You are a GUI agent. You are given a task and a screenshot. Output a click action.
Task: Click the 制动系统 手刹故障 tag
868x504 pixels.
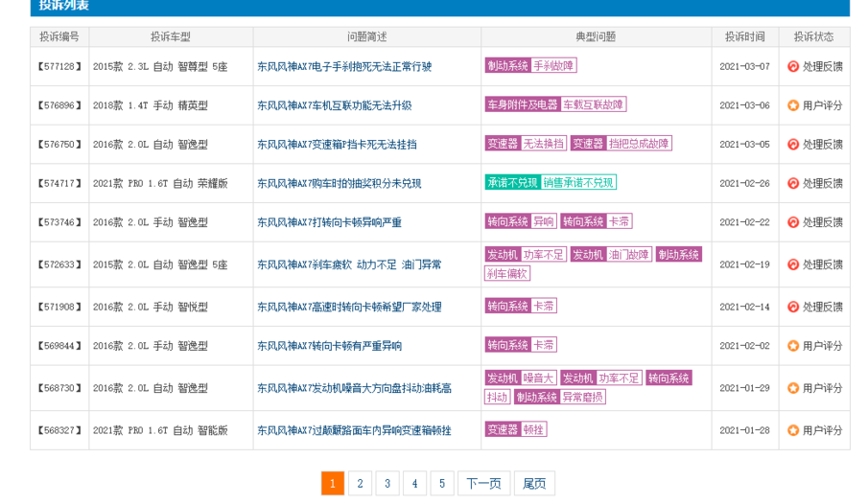(x=531, y=65)
